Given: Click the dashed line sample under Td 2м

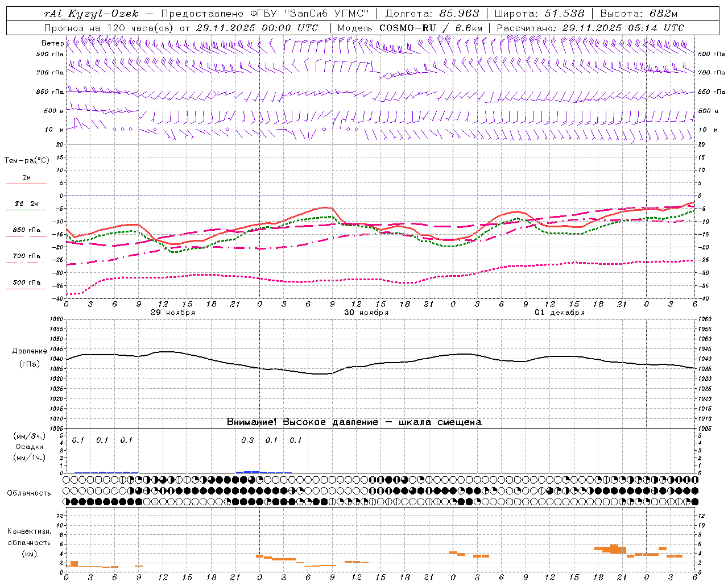Looking at the screenshot, I should 26,210.
